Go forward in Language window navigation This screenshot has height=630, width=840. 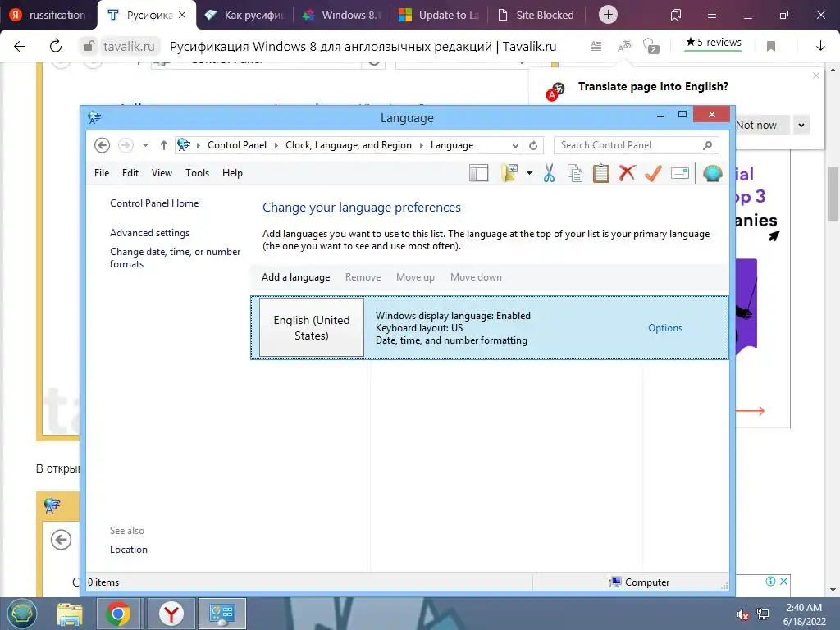126,145
